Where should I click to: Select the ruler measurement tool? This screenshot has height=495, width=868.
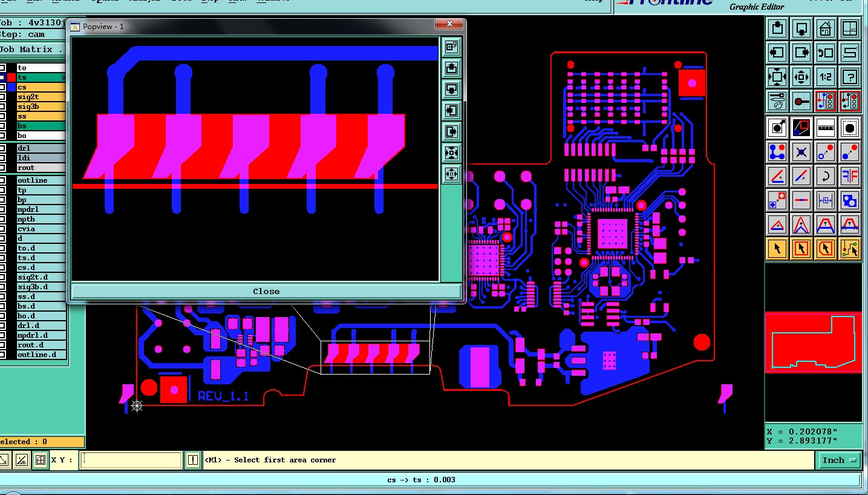pos(826,128)
